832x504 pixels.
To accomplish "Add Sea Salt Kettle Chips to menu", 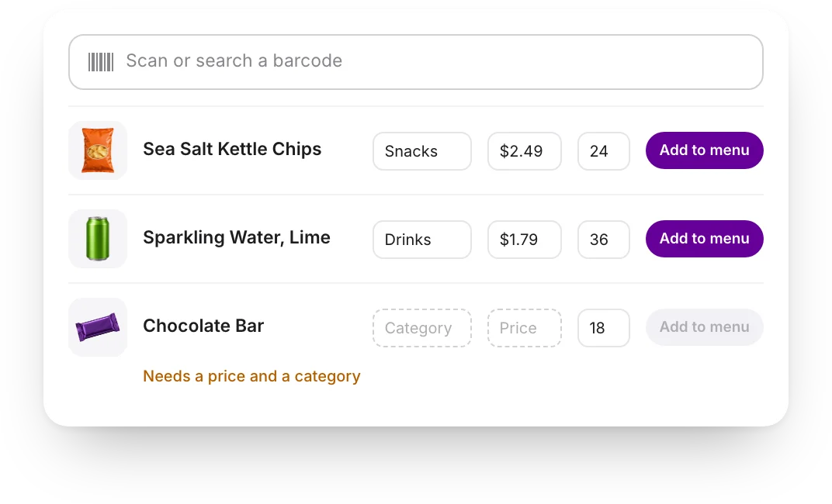I will click(704, 150).
